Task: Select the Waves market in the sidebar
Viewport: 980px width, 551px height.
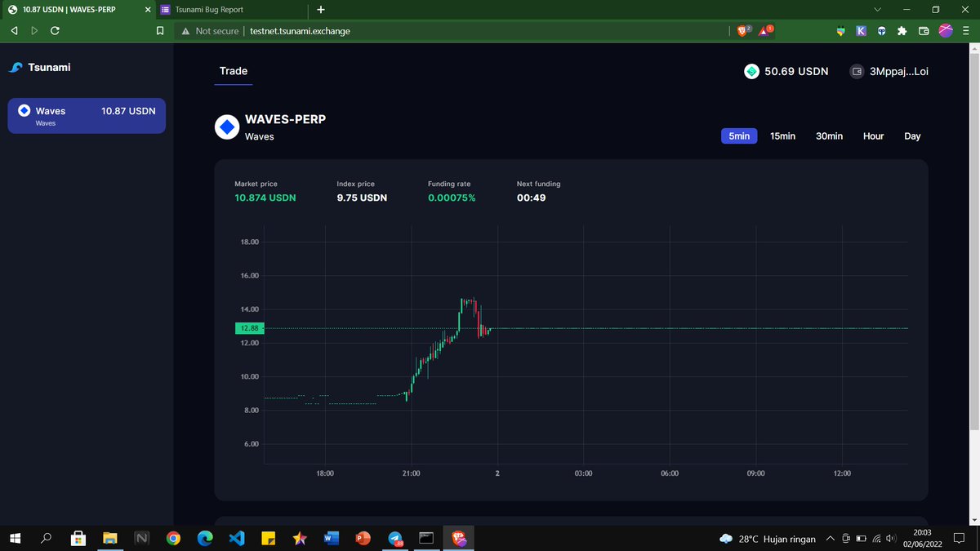Action: tap(87, 116)
